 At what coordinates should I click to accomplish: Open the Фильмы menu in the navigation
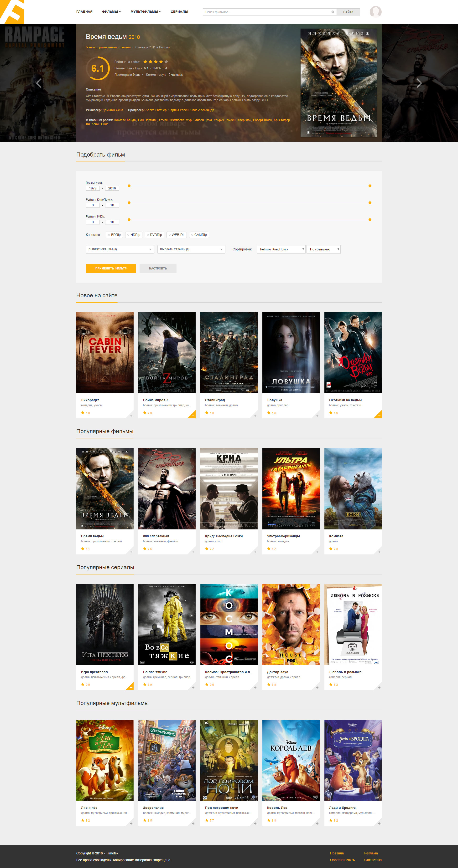(x=111, y=12)
